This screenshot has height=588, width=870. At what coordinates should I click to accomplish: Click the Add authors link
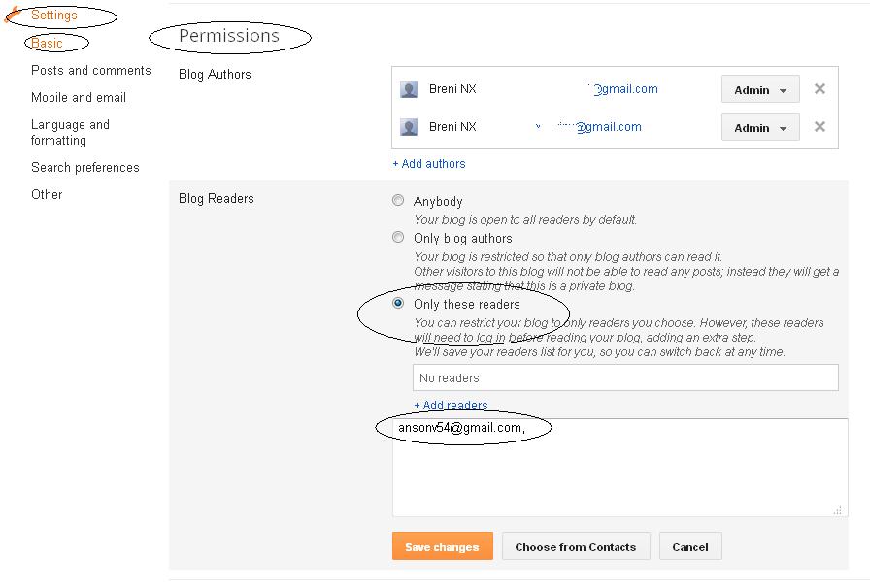[429, 164]
